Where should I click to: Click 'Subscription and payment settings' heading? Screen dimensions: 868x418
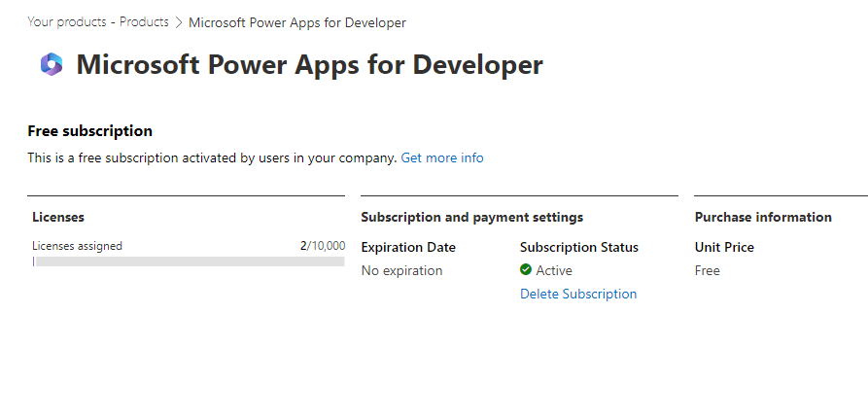(472, 217)
